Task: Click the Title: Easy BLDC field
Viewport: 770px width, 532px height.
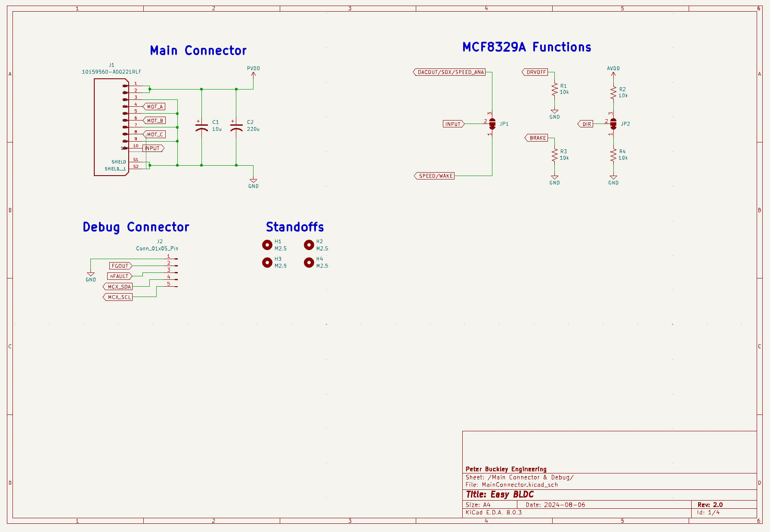Action: 500,495
